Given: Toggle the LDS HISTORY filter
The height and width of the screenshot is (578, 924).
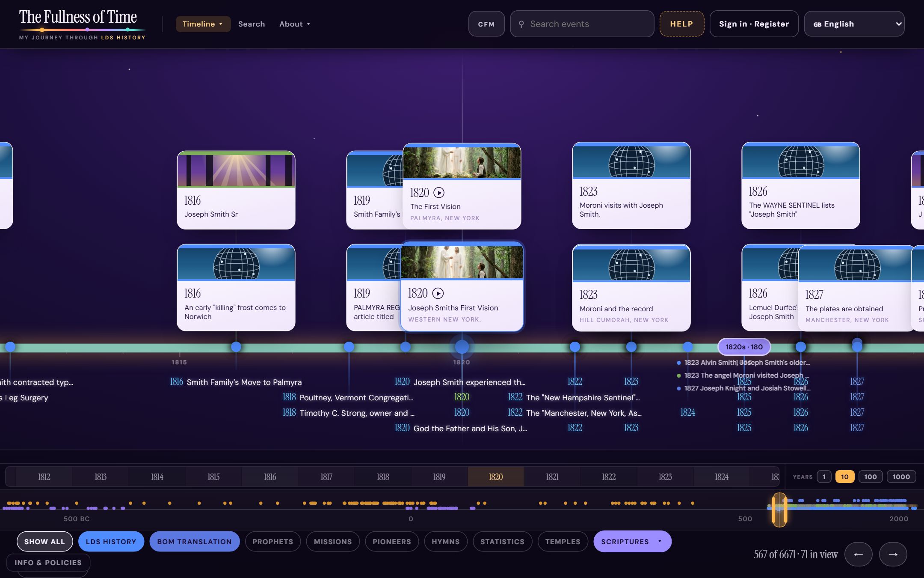Looking at the screenshot, I should pos(111,542).
